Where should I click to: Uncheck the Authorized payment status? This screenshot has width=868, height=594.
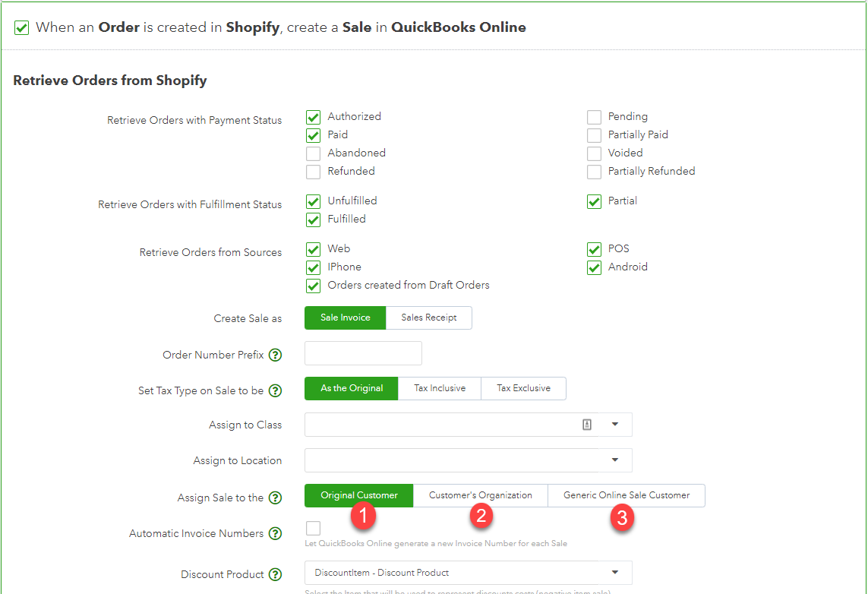[314, 118]
